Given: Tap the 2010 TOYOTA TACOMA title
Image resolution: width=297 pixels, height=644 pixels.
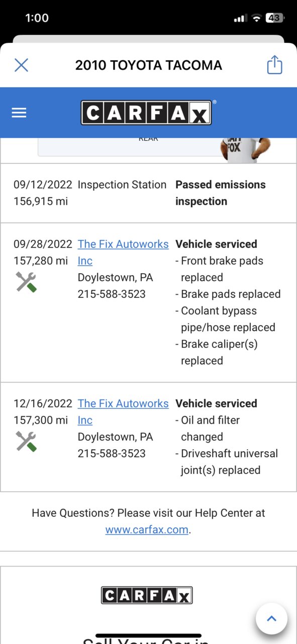Looking at the screenshot, I should click(x=149, y=65).
